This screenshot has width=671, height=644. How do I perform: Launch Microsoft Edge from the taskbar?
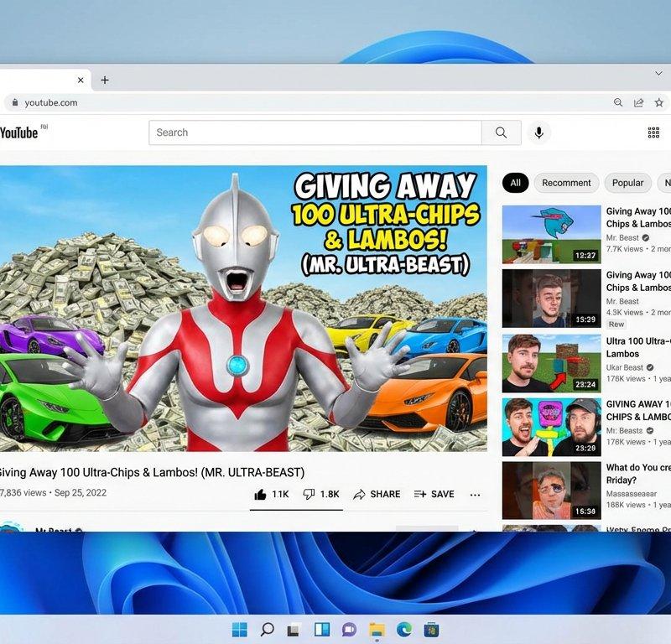404,630
